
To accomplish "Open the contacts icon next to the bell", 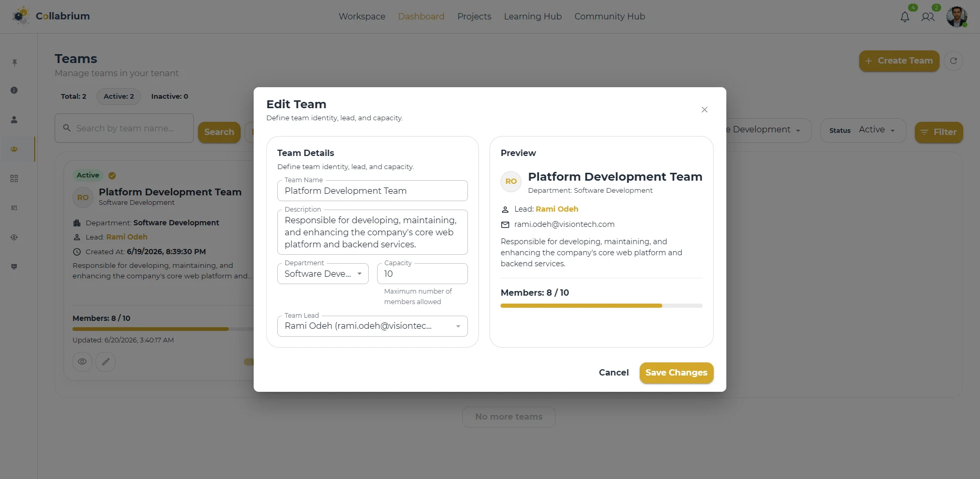I will point(928,17).
